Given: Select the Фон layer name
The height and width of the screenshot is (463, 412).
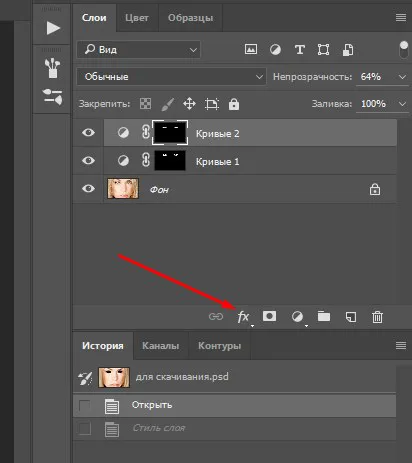Looking at the screenshot, I should coord(159,190).
